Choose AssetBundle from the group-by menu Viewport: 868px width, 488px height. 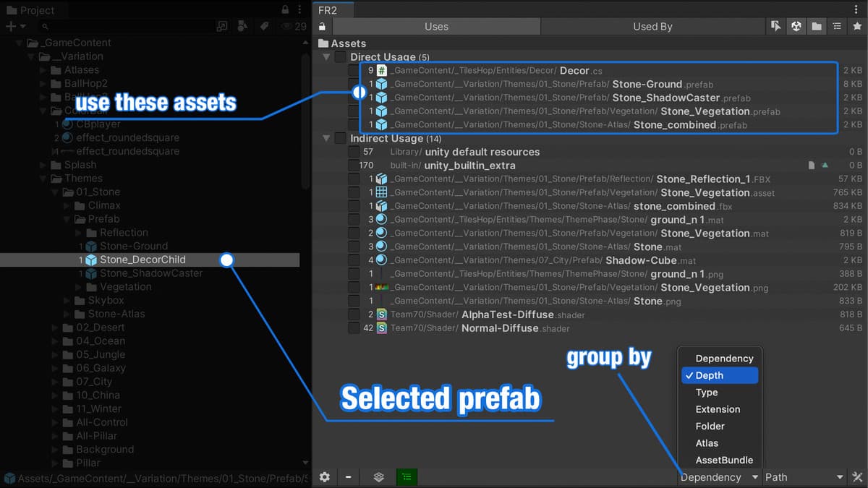[724, 460]
